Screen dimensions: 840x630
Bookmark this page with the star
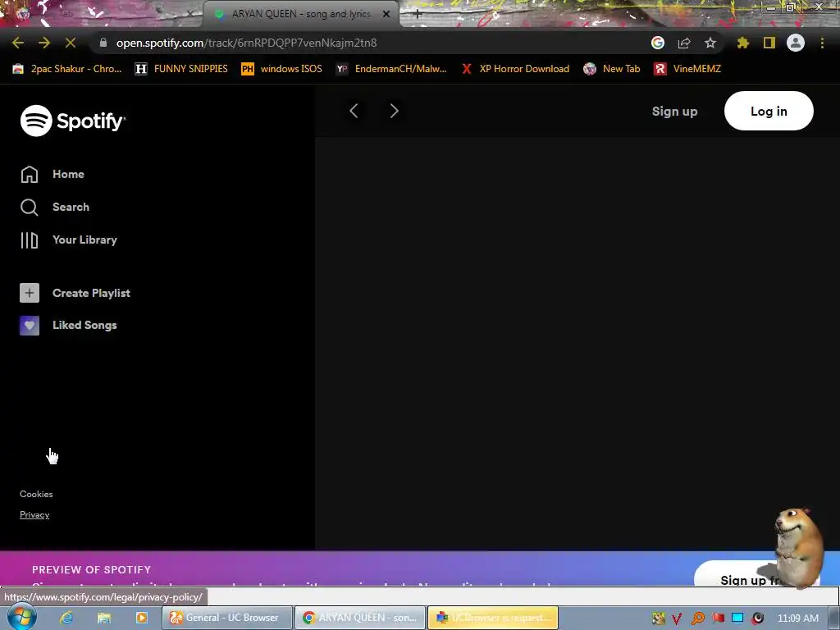[710, 43]
